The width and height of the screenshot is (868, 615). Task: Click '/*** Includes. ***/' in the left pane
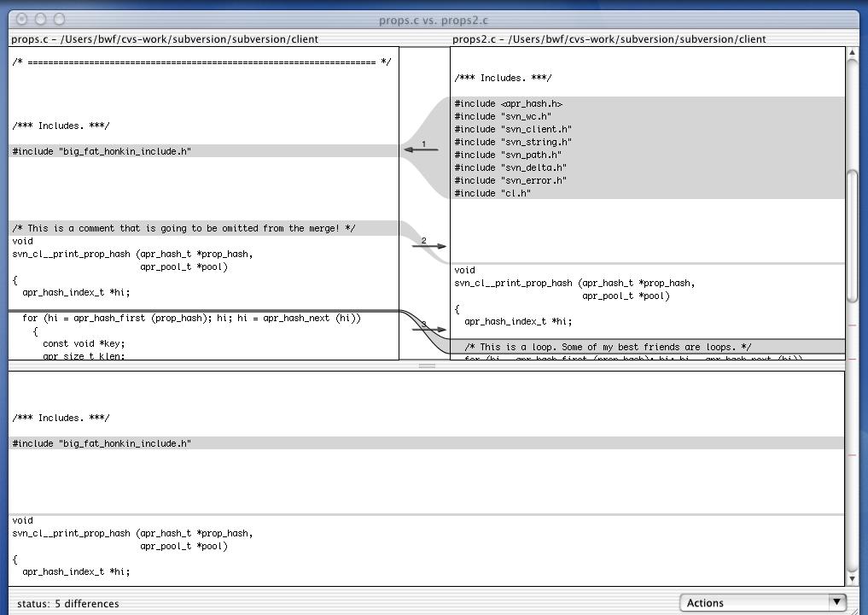point(61,126)
